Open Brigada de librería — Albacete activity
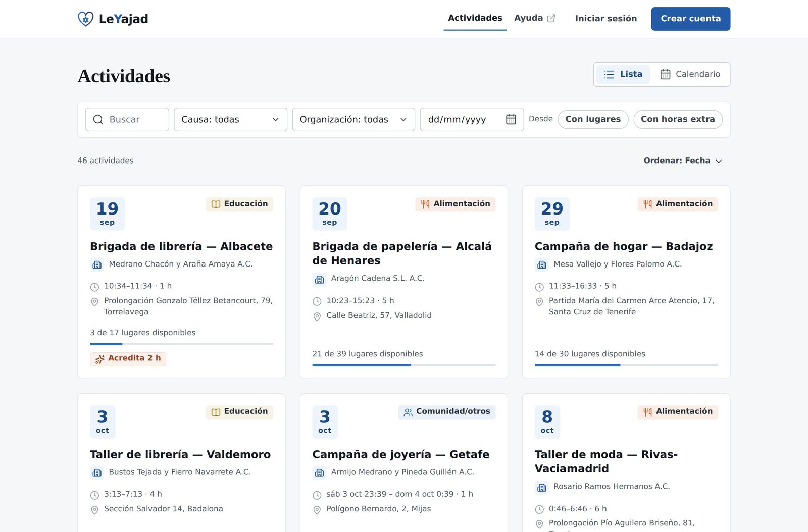808x532 pixels. point(181,246)
